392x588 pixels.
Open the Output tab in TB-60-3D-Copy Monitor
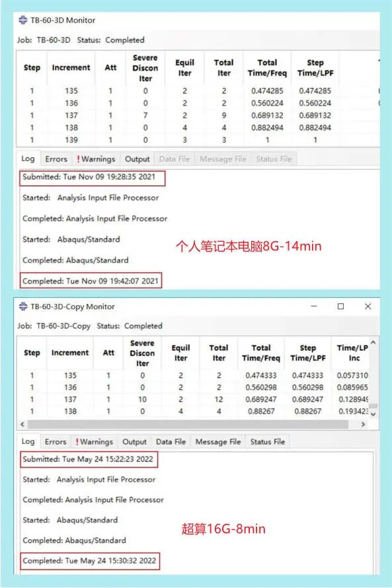coord(134,442)
